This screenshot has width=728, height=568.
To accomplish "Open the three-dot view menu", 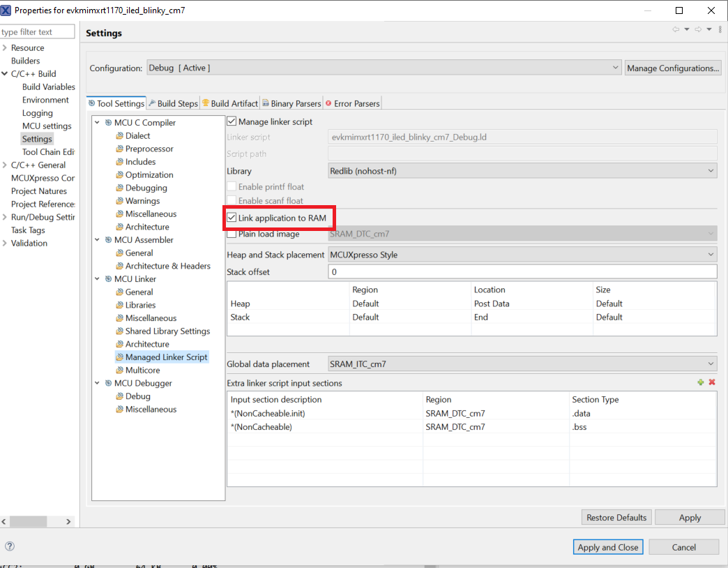I will point(721,29).
